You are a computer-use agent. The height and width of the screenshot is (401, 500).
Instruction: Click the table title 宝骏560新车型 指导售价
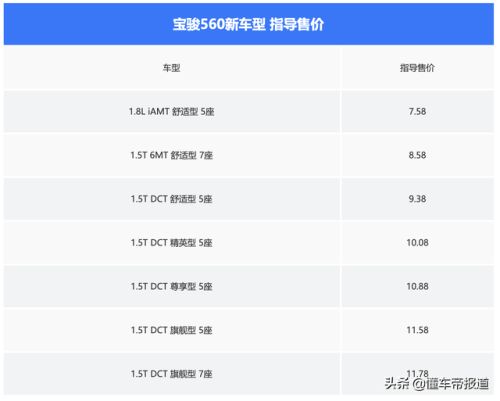(248, 24)
